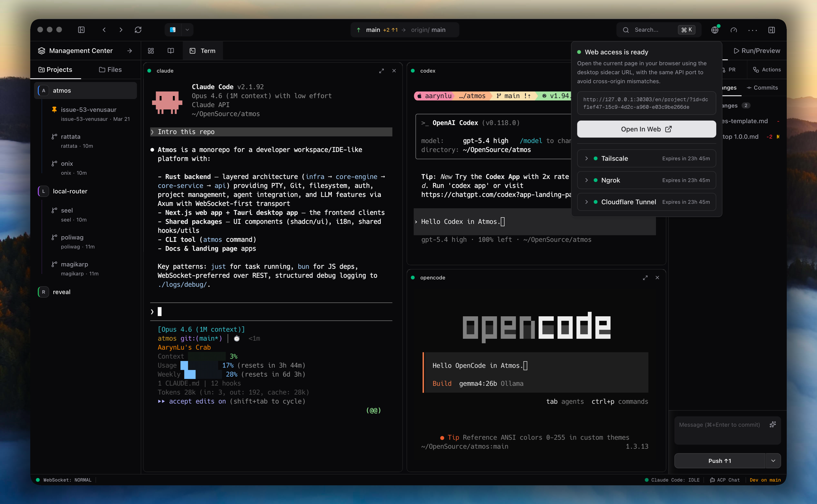Viewport: 817px width, 504px height.
Task: Click the commit message field
Action: click(x=727, y=430)
